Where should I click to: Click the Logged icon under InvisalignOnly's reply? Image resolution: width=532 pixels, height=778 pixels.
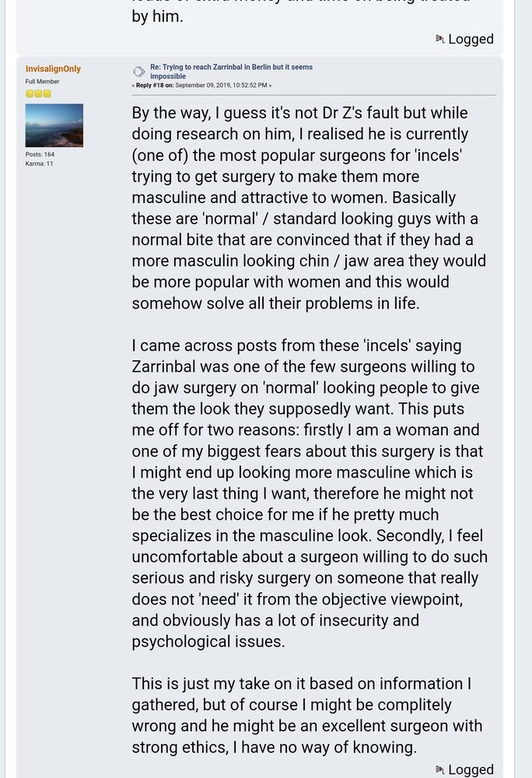click(439, 769)
